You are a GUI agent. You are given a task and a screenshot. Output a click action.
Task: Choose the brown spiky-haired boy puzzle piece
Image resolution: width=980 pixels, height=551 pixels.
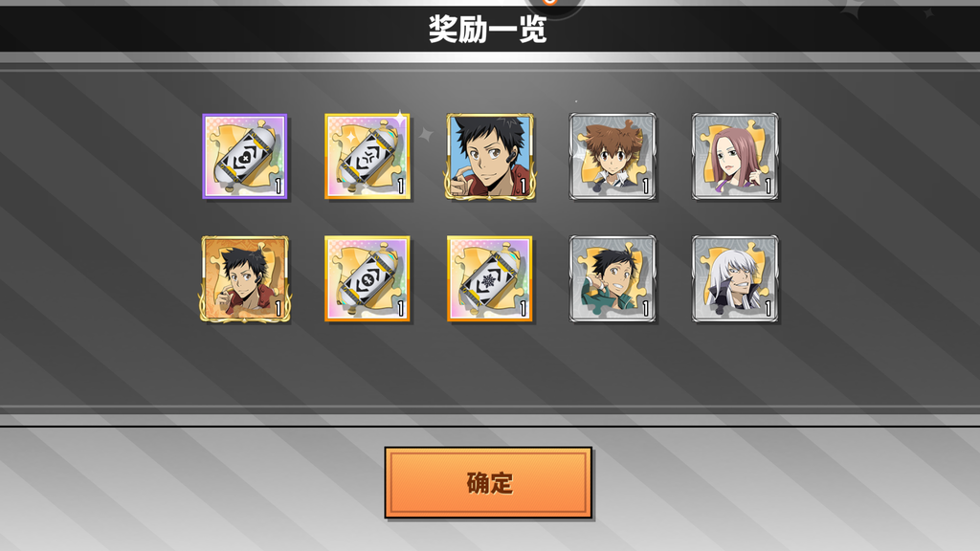pyautogui.click(x=612, y=156)
